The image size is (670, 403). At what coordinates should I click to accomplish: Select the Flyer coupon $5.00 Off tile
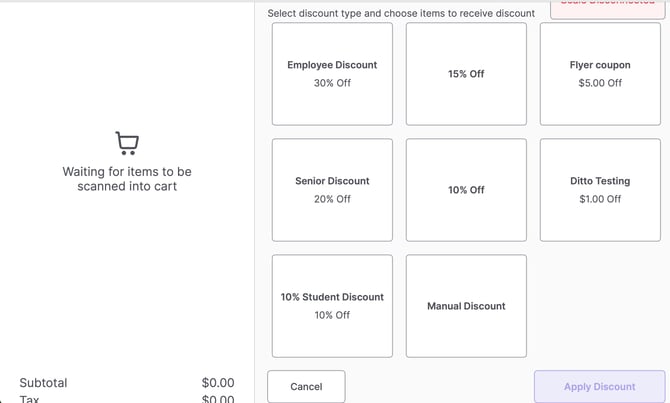pyautogui.click(x=600, y=74)
